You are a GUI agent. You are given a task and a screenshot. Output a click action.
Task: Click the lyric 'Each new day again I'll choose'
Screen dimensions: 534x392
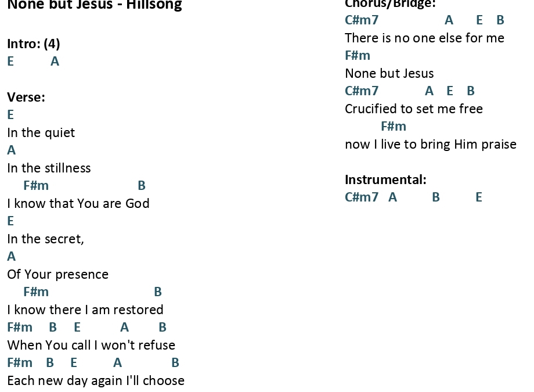point(96,381)
